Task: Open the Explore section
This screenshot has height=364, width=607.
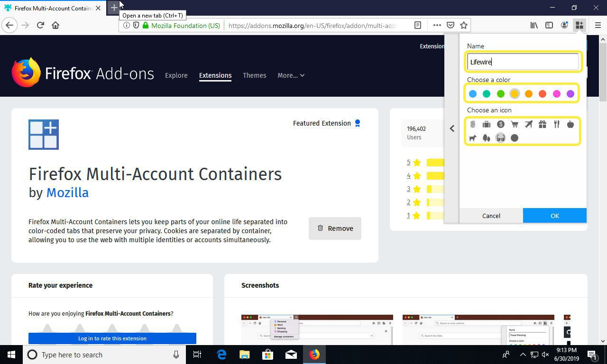Action: pyautogui.click(x=176, y=75)
